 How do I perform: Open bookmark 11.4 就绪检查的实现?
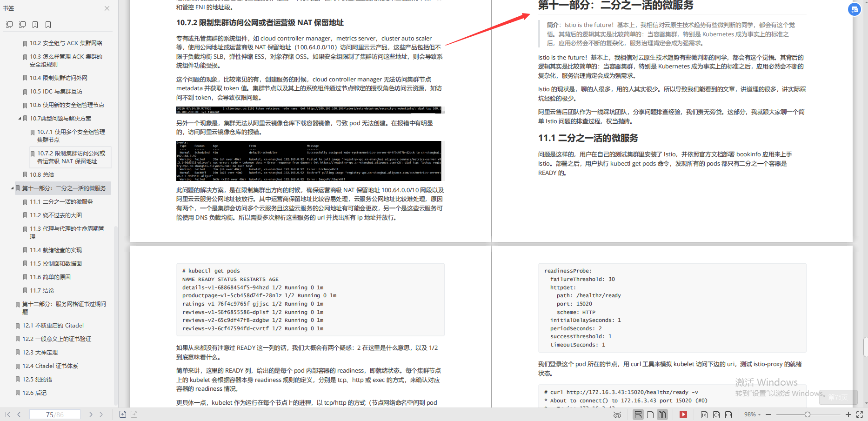click(56, 250)
